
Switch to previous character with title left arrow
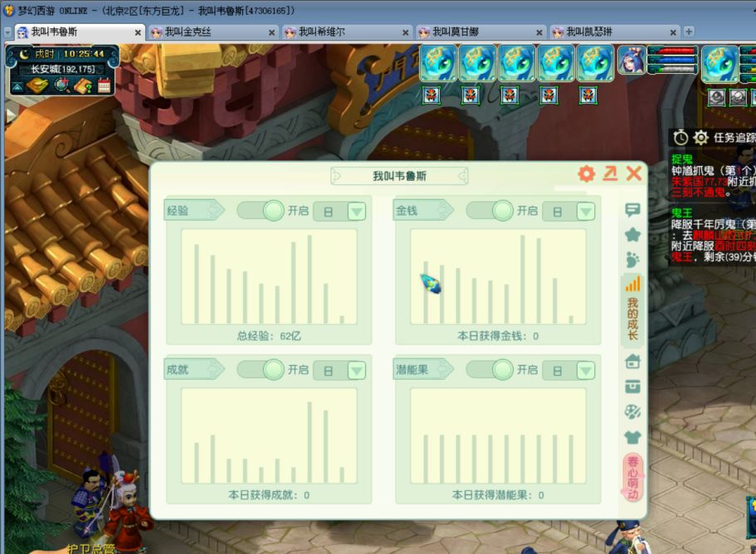coord(337,176)
